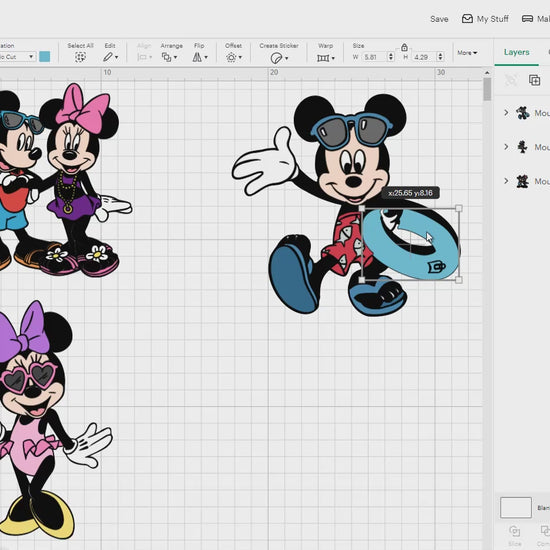Click the Select All icon

(80, 57)
